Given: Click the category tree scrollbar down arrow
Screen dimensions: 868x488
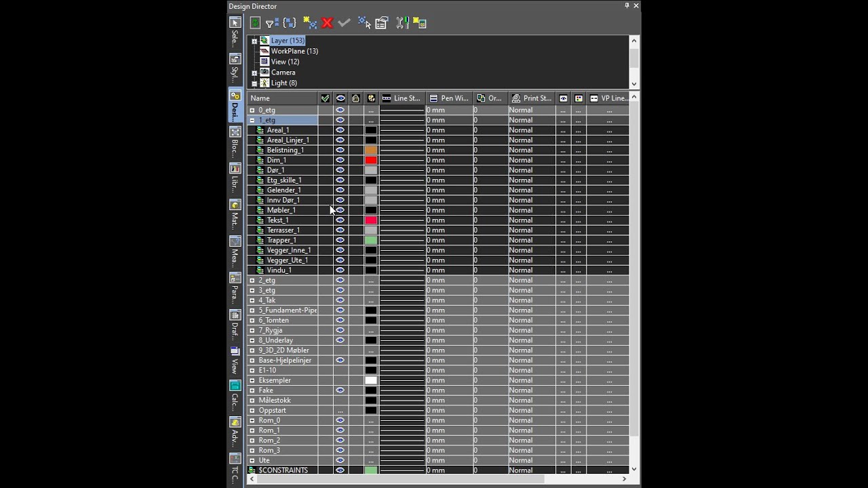Looking at the screenshot, I should pos(634,84).
